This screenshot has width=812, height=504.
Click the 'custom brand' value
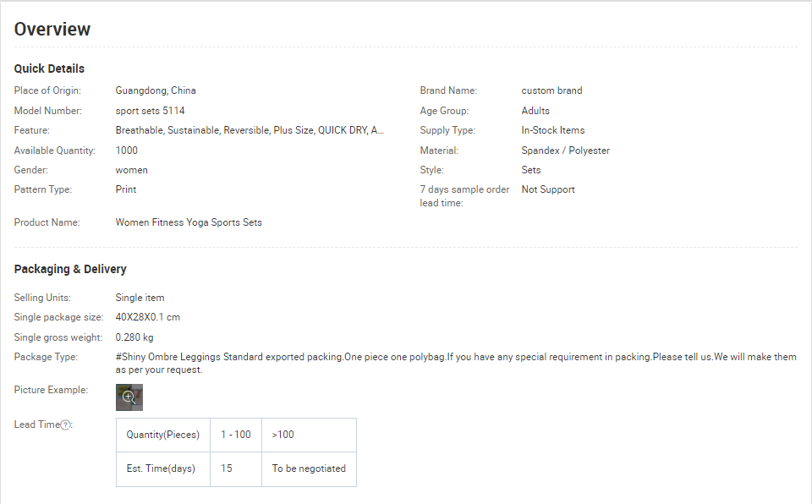tap(551, 90)
